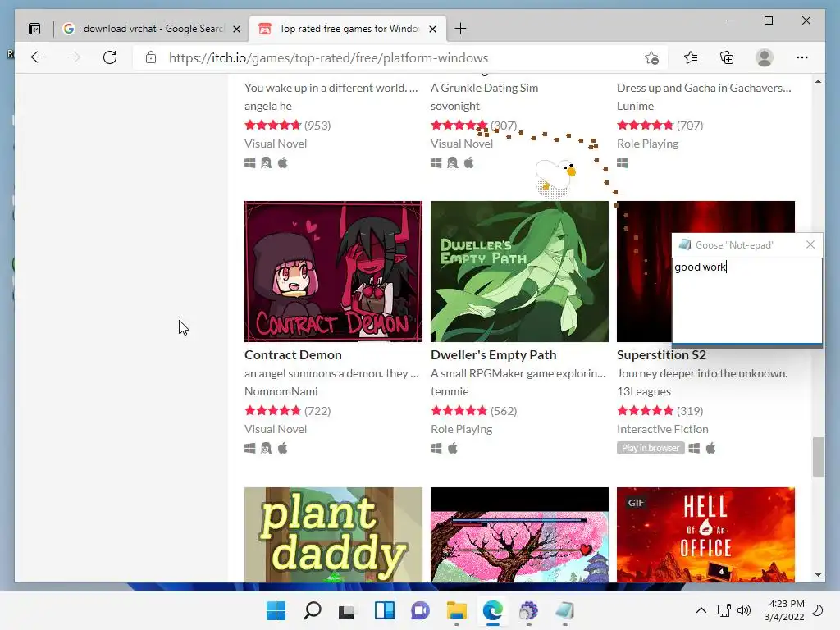This screenshot has height=630, width=840.
Task: Add this page to favorites
Action: click(651, 58)
